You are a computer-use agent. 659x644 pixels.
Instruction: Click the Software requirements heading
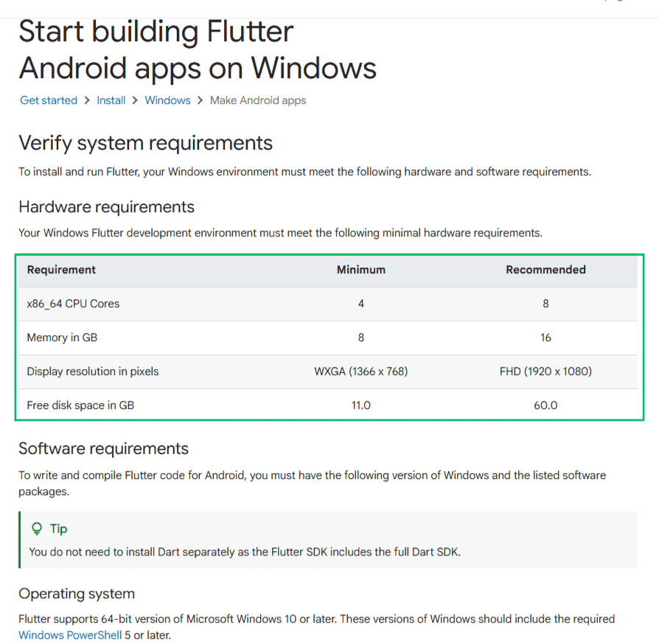pyautogui.click(x=103, y=449)
